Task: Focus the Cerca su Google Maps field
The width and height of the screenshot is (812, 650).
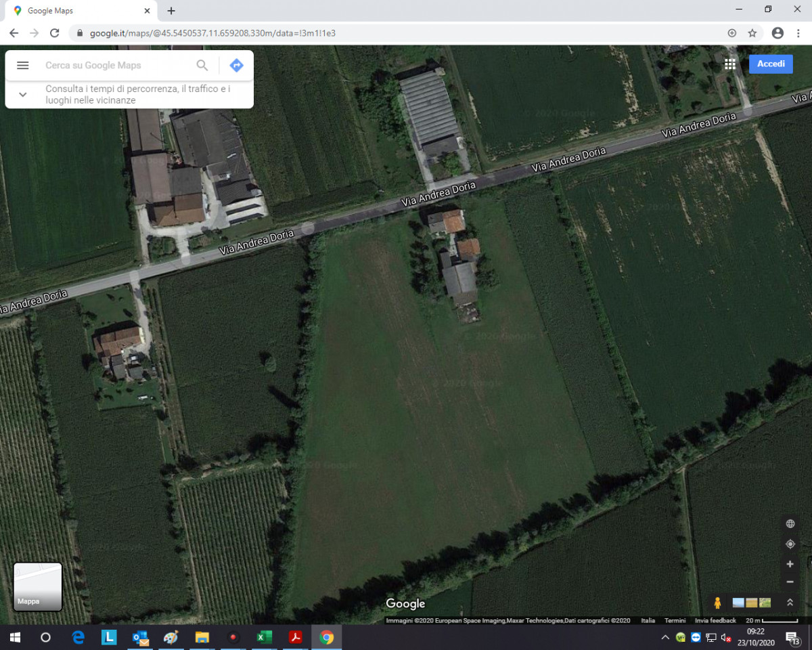Action: (115, 66)
